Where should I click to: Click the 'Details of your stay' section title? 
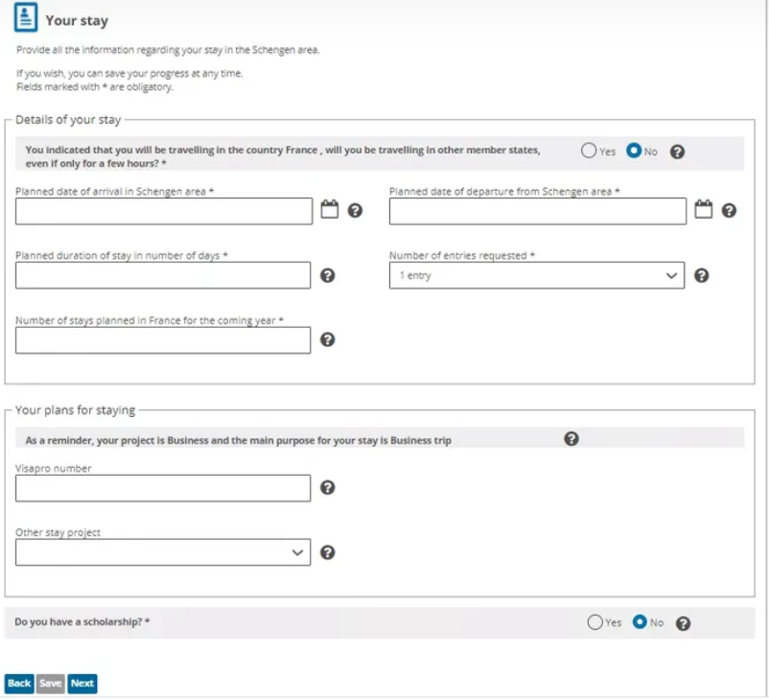click(x=68, y=120)
